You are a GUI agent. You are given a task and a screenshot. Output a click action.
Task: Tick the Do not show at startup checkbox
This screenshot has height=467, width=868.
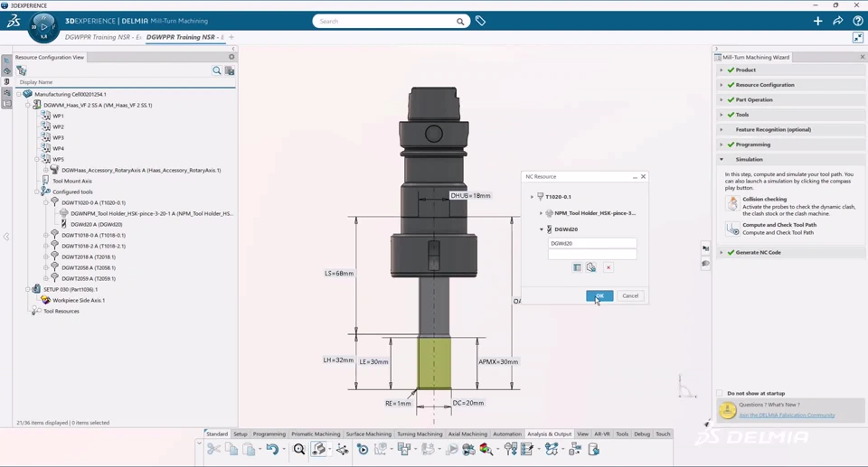click(x=720, y=394)
